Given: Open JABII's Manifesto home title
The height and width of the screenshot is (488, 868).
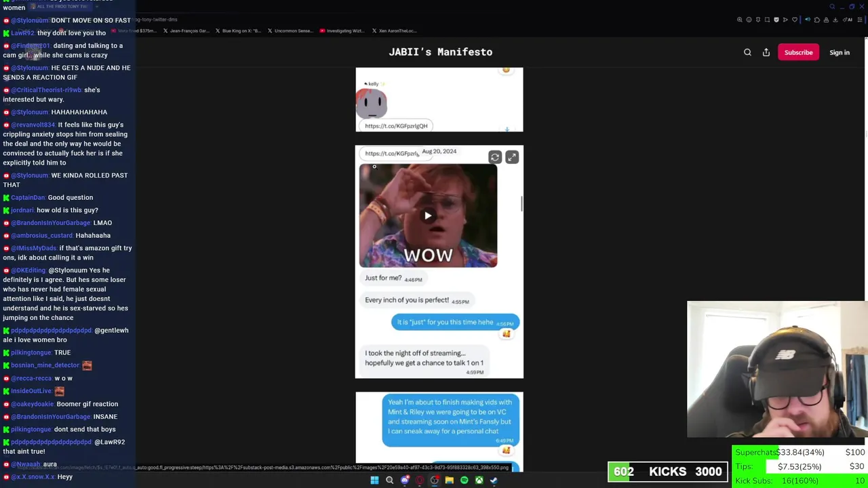Looking at the screenshot, I should (x=441, y=52).
